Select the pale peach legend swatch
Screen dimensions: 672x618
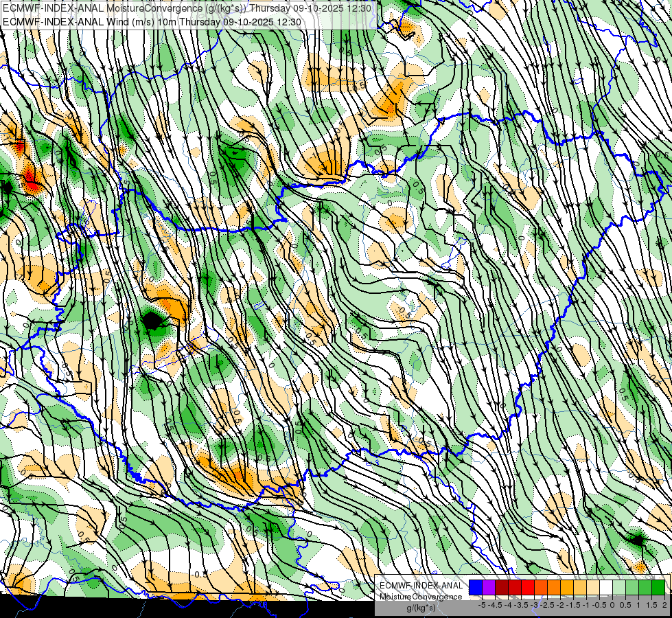(593, 587)
